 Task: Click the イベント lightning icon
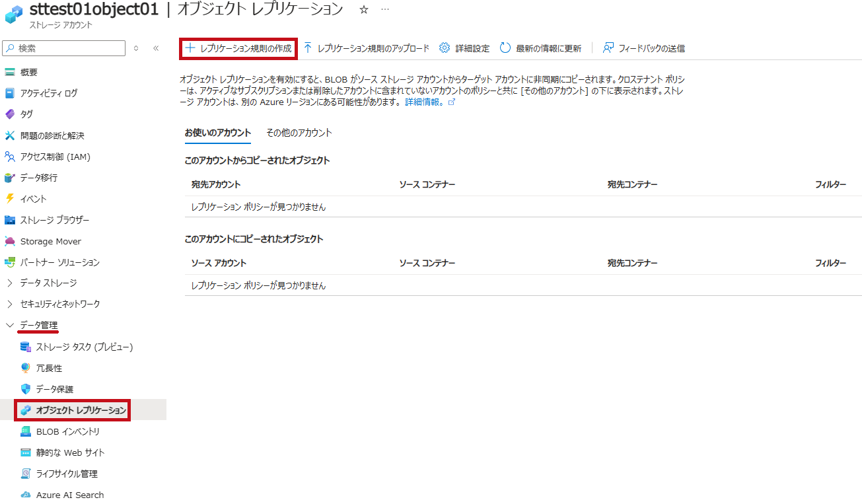pos(9,199)
